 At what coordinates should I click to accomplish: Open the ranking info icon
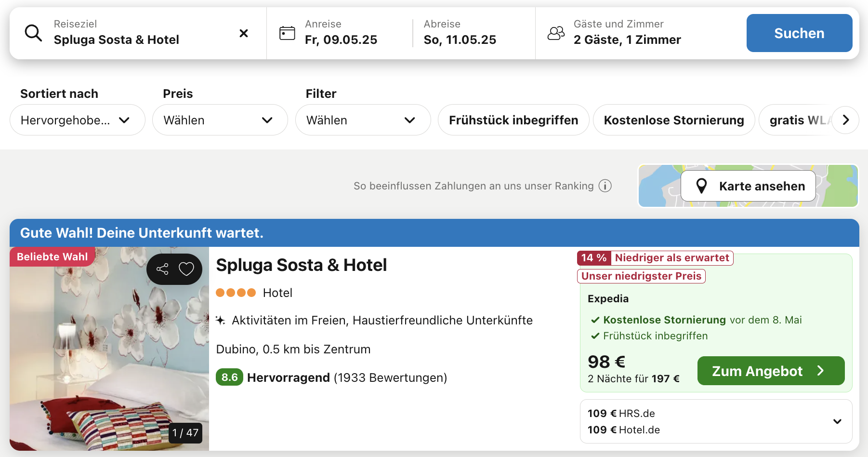click(605, 186)
